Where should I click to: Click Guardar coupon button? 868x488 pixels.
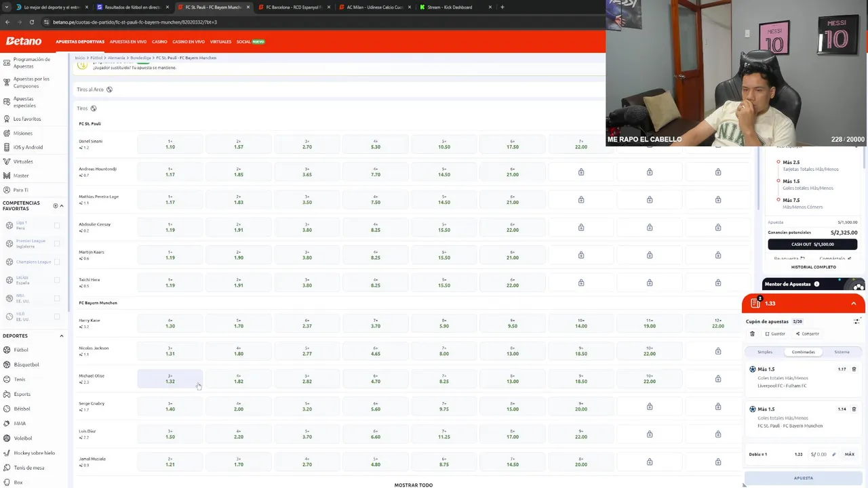[775, 333]
